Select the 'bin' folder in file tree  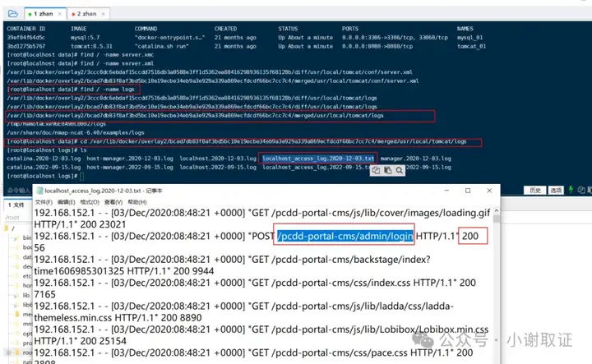[27, 237]
